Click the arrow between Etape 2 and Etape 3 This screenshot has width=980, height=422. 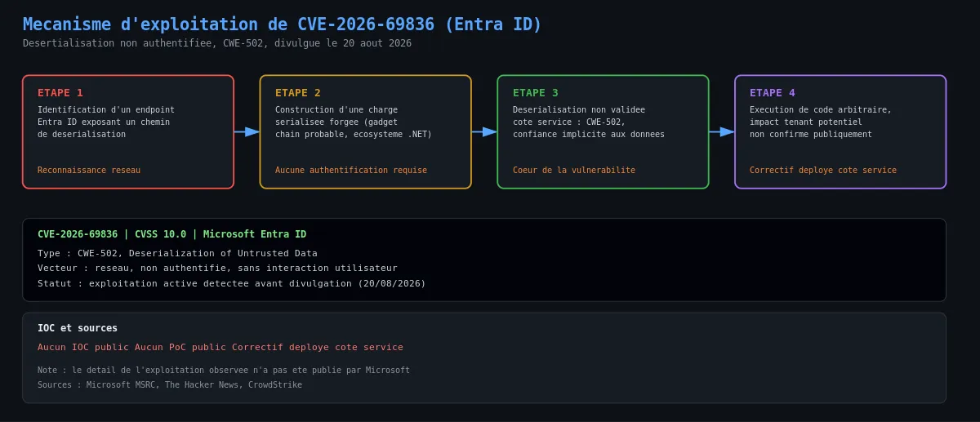[x=484, y=131]
